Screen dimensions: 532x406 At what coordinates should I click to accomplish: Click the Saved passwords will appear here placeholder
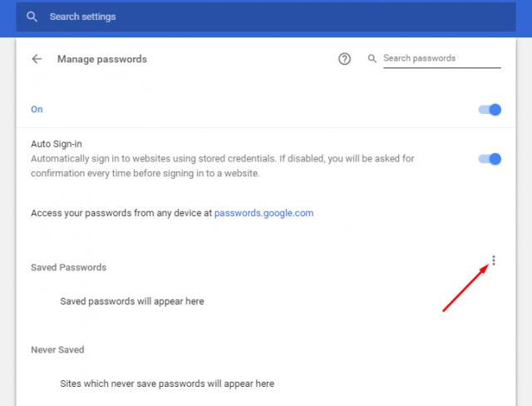[132, 301]
